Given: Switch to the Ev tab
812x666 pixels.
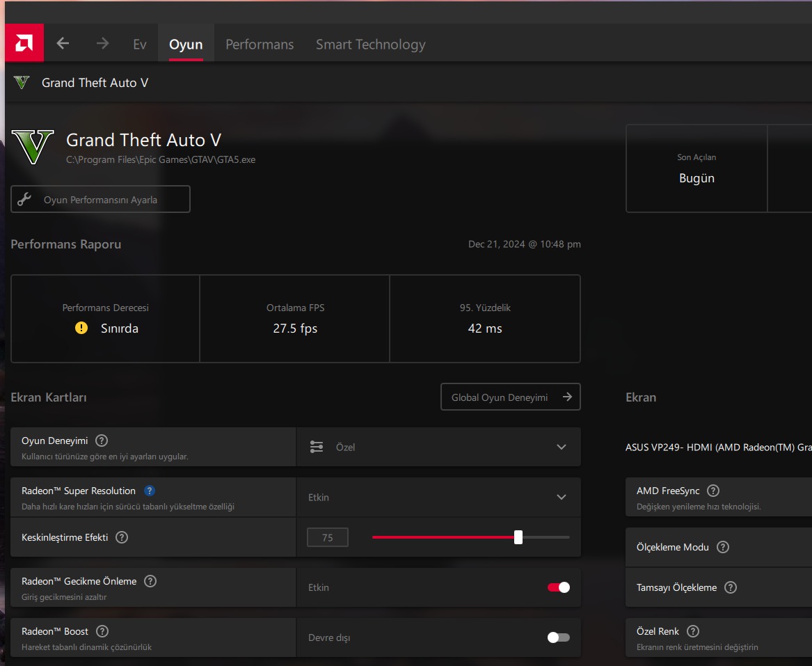Looking at the screenshot, I should click(x=140, y=45).
